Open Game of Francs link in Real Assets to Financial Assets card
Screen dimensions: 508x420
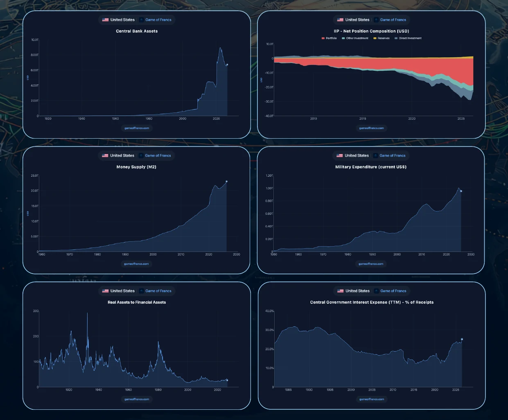click(x=158, y=291)
